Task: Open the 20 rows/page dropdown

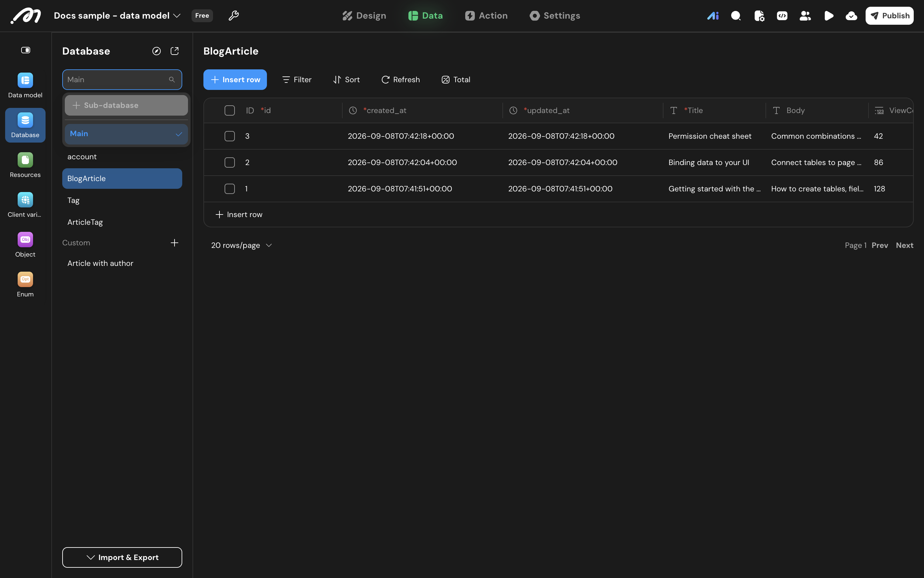Action: click(x=241, y=245)
